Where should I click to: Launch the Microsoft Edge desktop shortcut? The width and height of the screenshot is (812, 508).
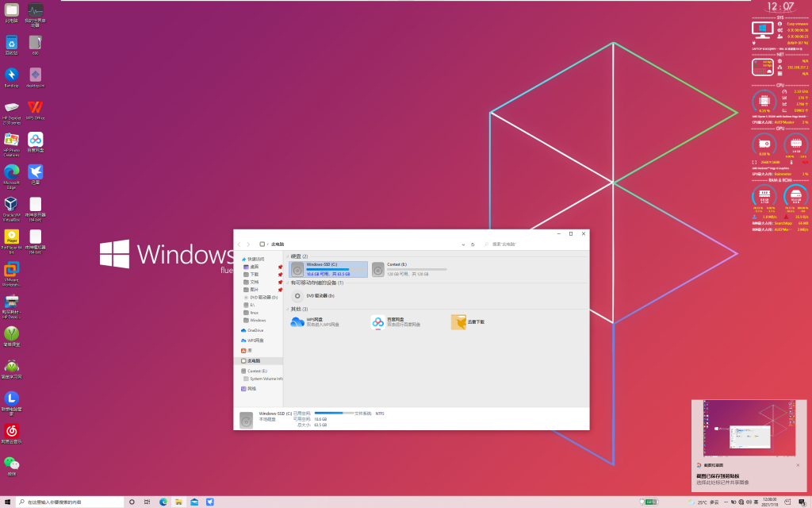click(11, 176)
